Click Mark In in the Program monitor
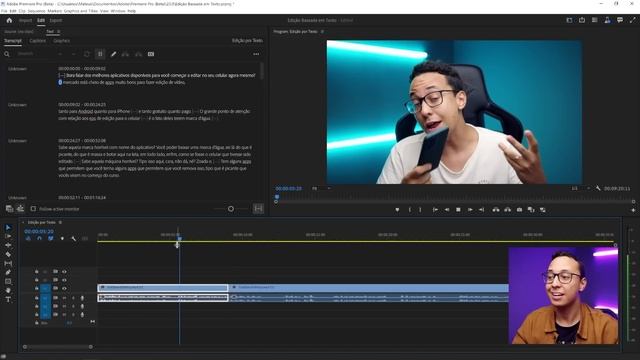This screenshot has height=360, width=640. [410, 209]
